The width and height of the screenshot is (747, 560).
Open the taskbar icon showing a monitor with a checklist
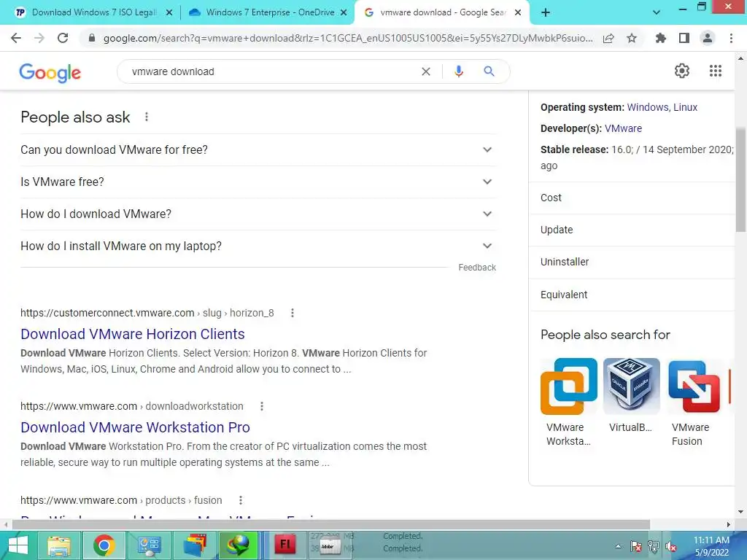coord(149,545)
